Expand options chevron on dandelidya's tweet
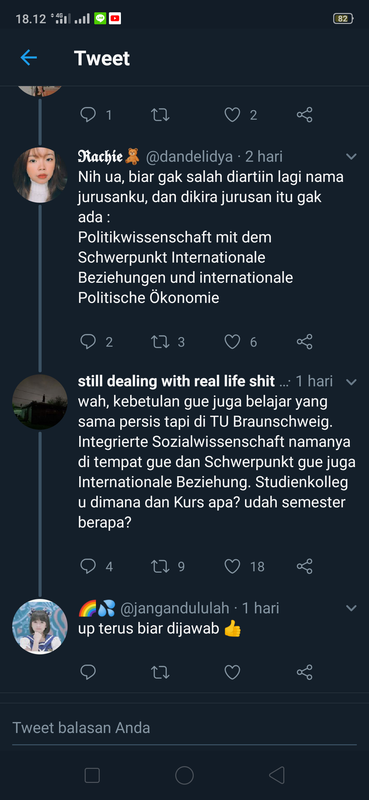This screenshot has height=800, width=369. click(351, 157)
